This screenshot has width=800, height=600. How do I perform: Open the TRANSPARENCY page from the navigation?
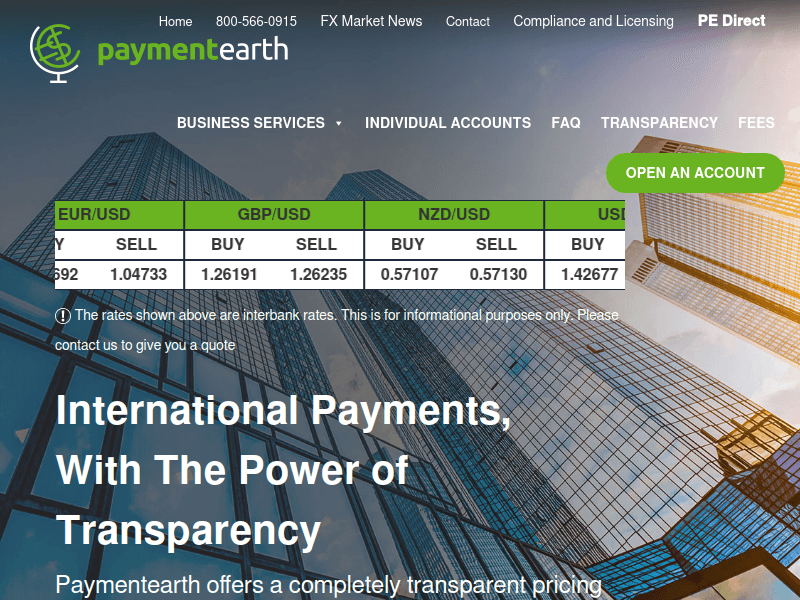[659, 123]
